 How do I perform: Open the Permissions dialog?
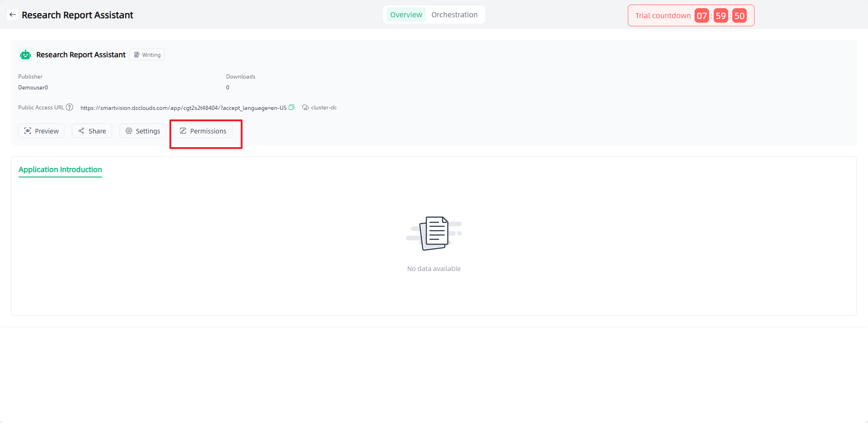click(x=203, y=131)
